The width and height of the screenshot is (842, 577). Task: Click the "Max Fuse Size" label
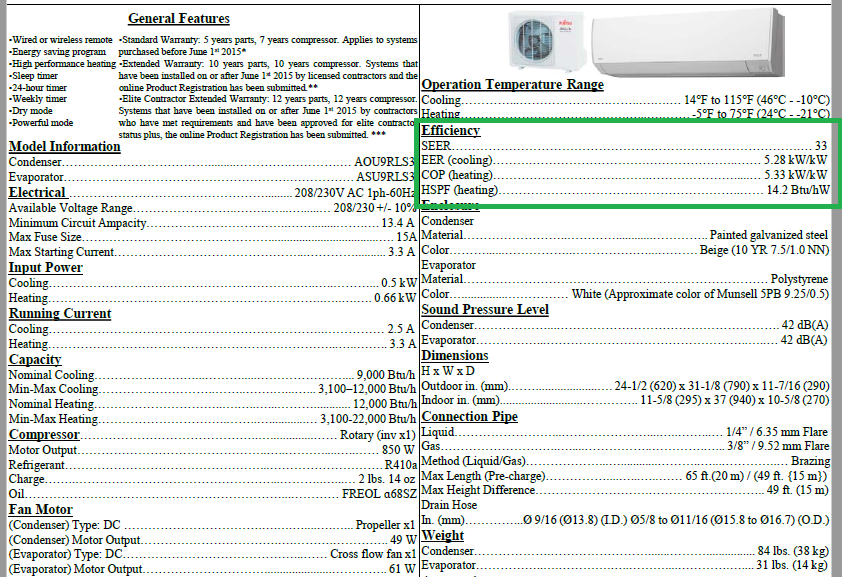[45, 237]
